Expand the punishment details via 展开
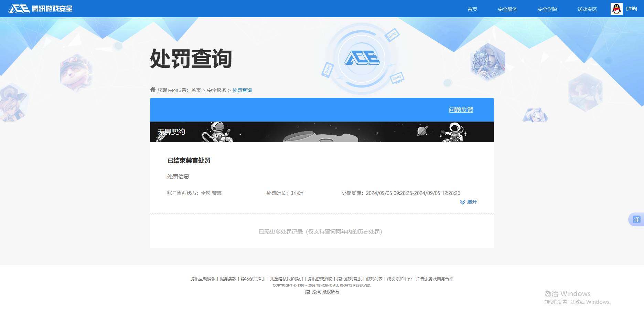Viewport: 644px width, 322px height. tap(468, 202)
